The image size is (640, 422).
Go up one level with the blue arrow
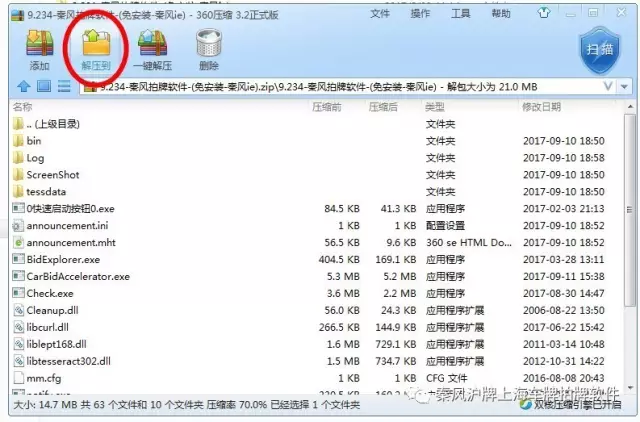[24, 86]
